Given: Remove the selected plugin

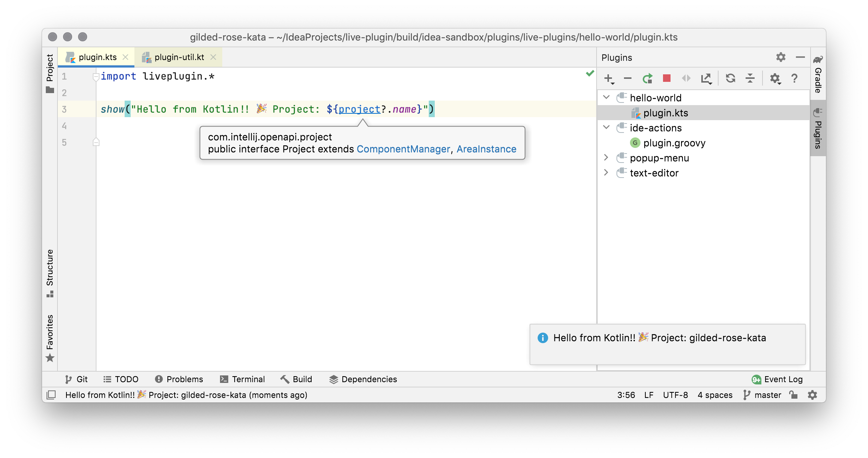Looking at the screenshot, I should pyautogui.click(x=627, y=78).
